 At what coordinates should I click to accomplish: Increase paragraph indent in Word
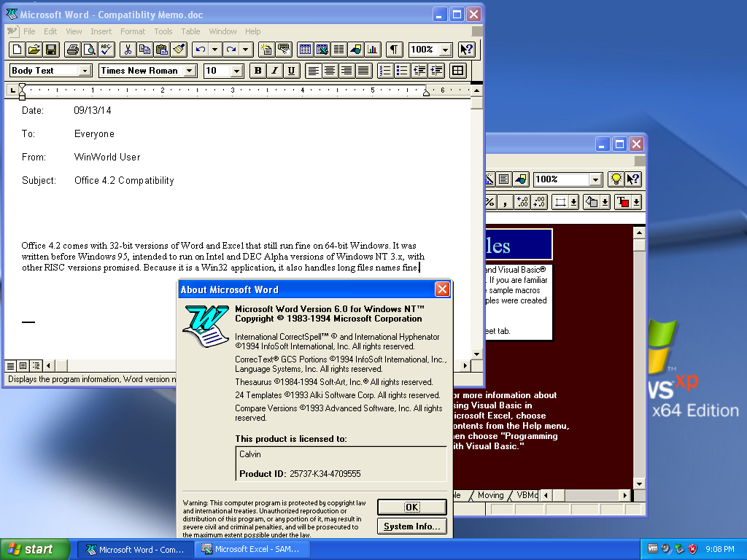tap(436, 71)
